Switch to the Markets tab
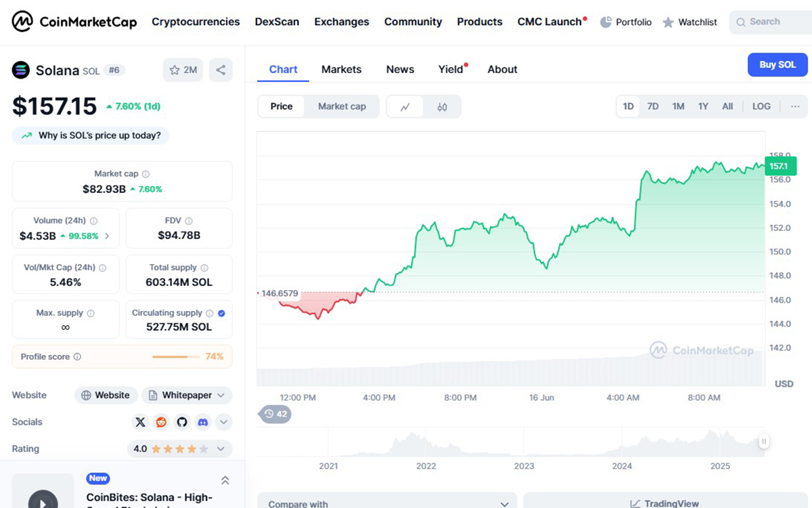This screenshot has height=508, width=812. click(342, 69)
